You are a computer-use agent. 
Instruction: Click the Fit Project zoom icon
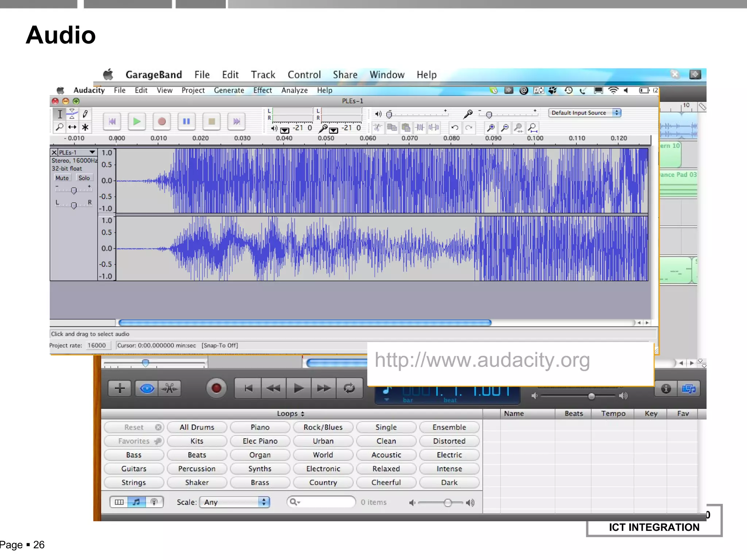(533, 128)
